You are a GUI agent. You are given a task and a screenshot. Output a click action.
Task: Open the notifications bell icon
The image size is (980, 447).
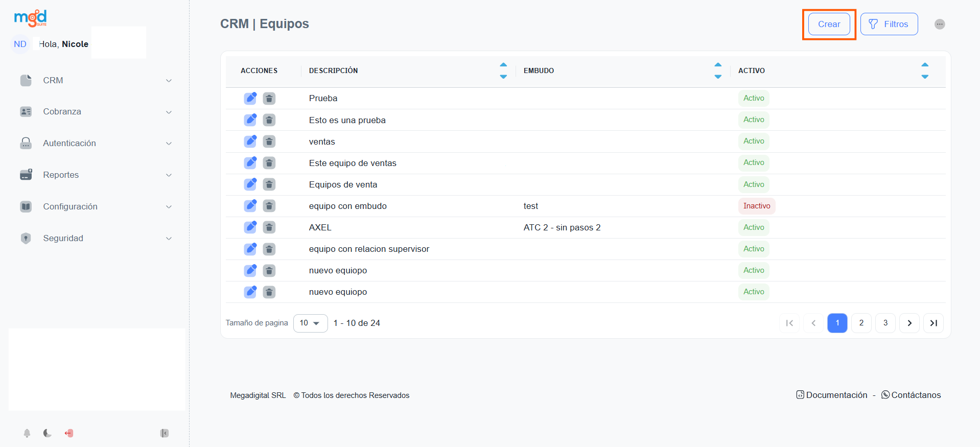(27, 433)
